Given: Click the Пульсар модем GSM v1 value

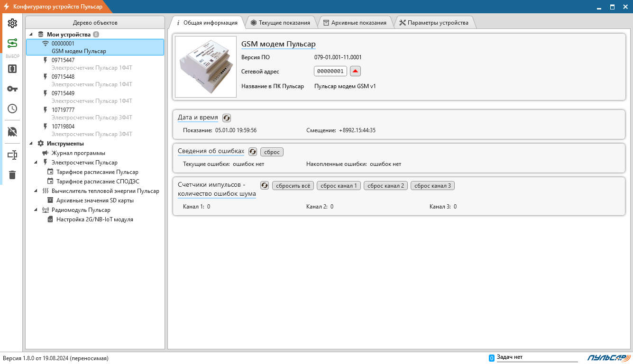Looking at the screenshot, I should [345, 86].
